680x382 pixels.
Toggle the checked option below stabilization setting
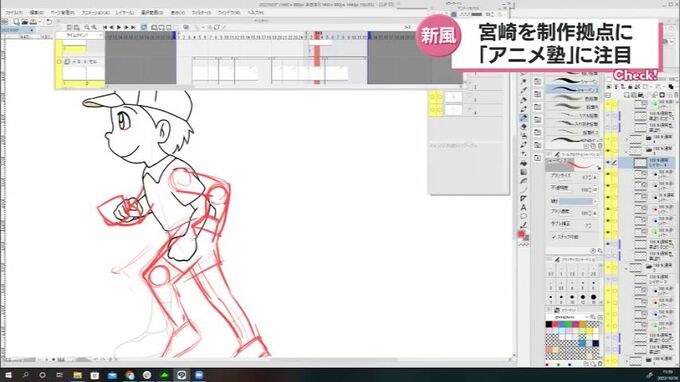554,237
